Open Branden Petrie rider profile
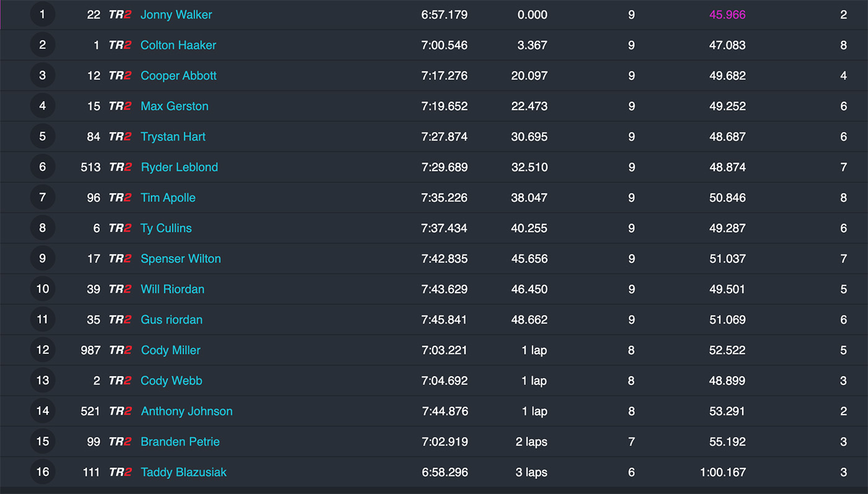Screen dimensions: 868x494 pyautogui.click(x=180, y=442)
